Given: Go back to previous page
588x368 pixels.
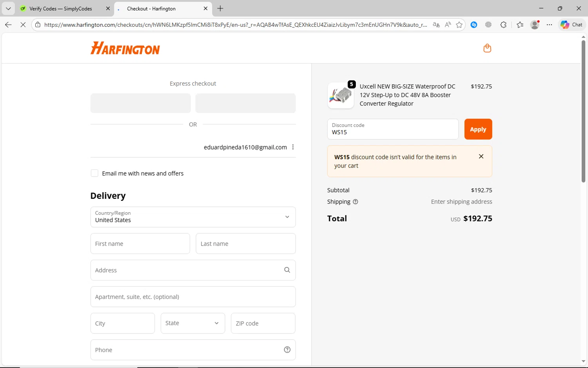Looking at the screenshot, I should pos(8,25).
